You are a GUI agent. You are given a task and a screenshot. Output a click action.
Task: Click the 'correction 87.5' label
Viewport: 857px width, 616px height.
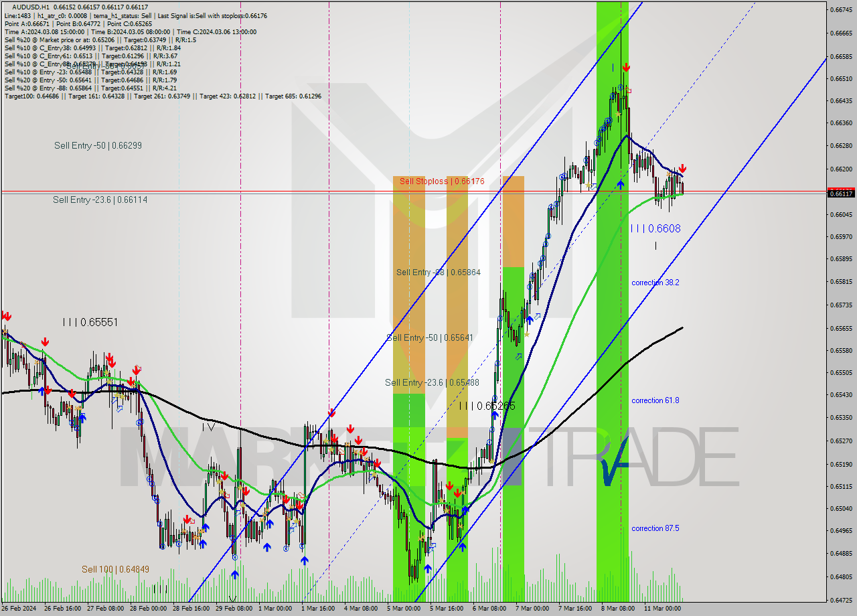click(655, 528)
